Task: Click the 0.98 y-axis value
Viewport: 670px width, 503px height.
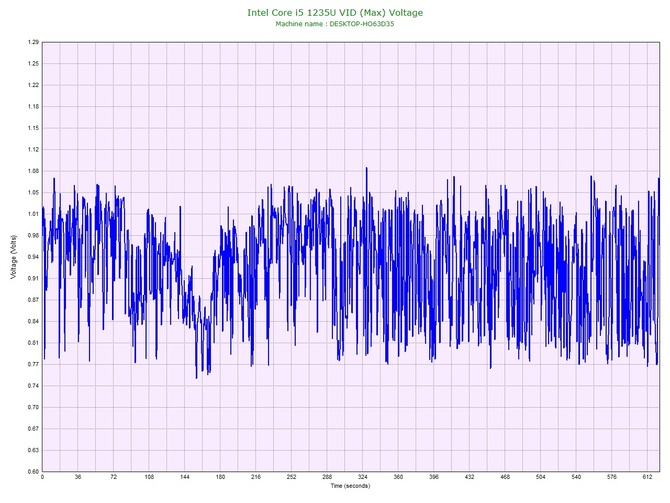Action: click(x=33, y=235)
